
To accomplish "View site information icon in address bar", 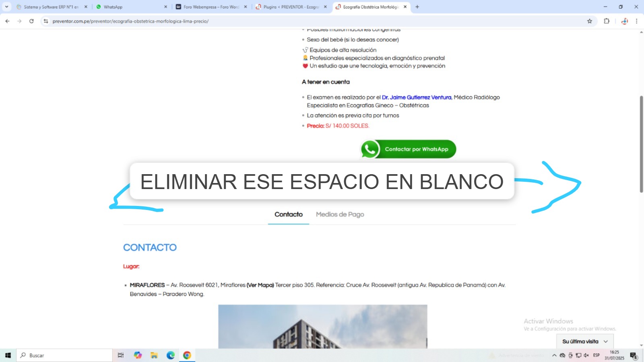I will pos(46,21).
